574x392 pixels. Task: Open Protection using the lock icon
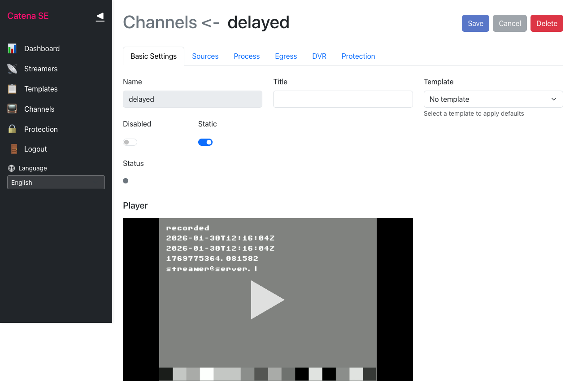tap(12, 129)
